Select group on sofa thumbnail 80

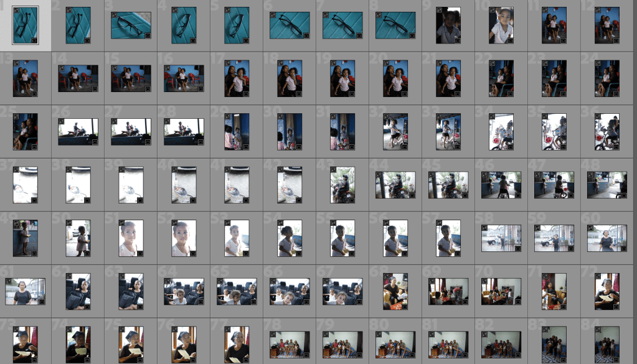click(395, 344)
